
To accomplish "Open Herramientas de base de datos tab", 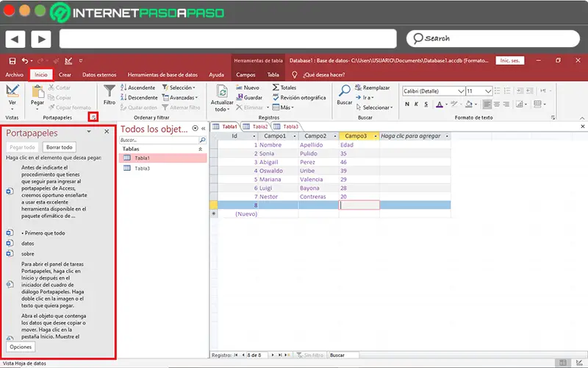I will 162,75.
